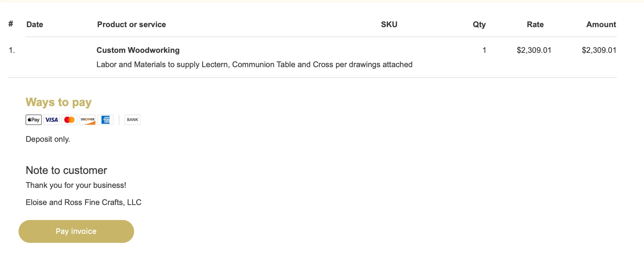Click the Amount column header

pyautogui.click(x=601, y=24)
